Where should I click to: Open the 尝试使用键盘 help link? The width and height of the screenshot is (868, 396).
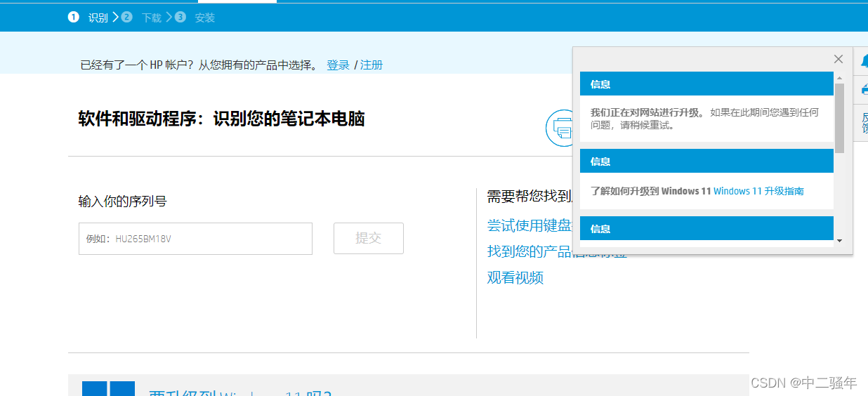pyautogui.click(x=530, y=225)
